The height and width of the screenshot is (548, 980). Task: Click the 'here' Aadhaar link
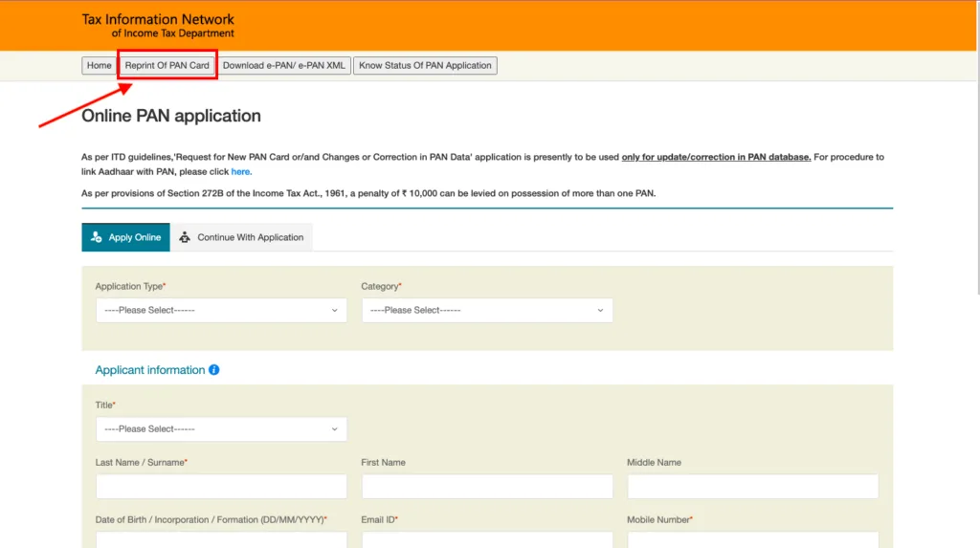click(x=240, y=172)
